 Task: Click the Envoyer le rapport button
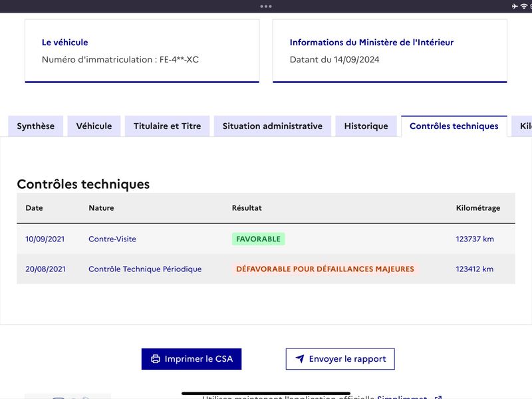(340, 359)
